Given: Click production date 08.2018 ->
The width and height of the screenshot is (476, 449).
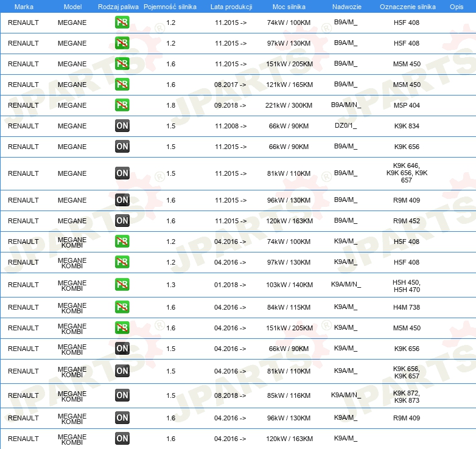Looking at the screenshot, I should [230, 395].
